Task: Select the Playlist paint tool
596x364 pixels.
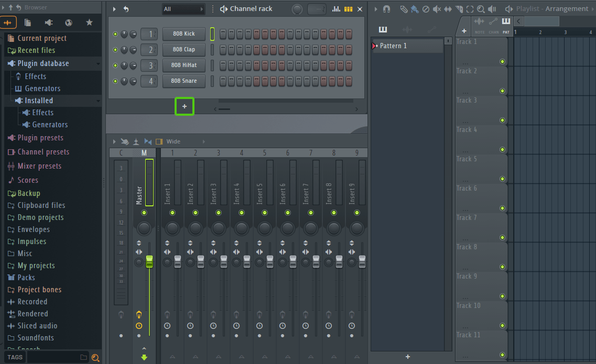Action: click(x=415, y=9)
